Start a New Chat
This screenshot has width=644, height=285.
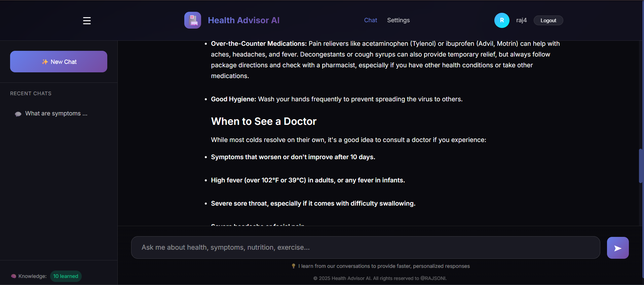[59, 62]
